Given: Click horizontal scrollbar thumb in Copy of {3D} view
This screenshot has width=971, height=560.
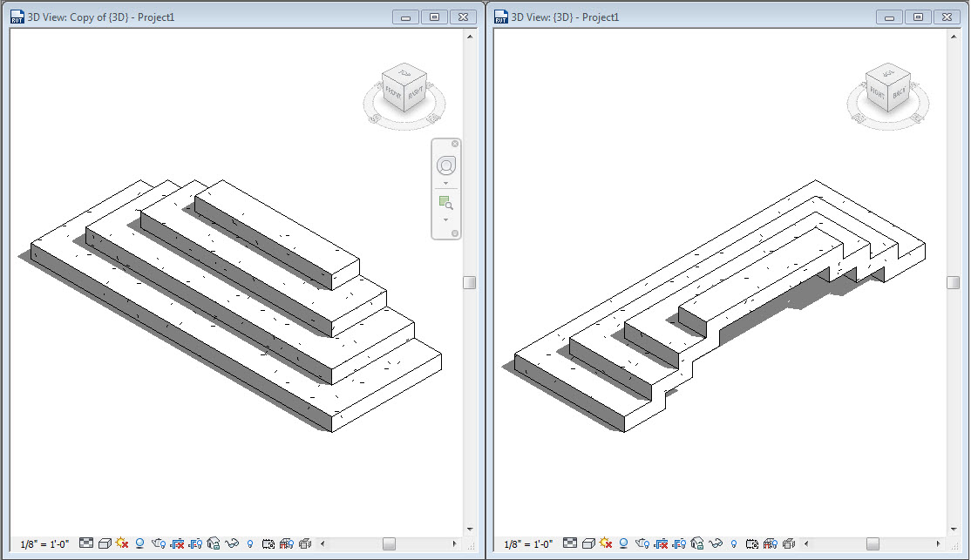Looking at the screenshot, I should click(389, 544).
